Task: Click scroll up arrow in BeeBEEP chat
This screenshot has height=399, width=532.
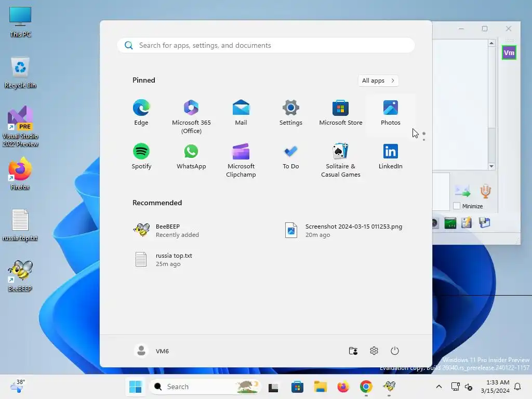Action: pos(491,43)
